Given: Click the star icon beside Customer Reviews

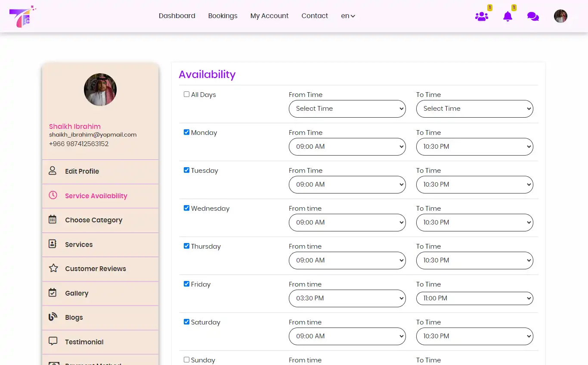Looking at the screenshot, I should point(53,268).
